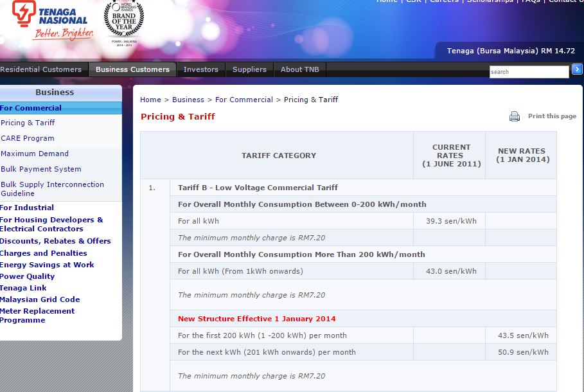Viewport: 584px width, 392px height.
Task: Open Maximum Demand sidebar link
Action: pos(35,154)
